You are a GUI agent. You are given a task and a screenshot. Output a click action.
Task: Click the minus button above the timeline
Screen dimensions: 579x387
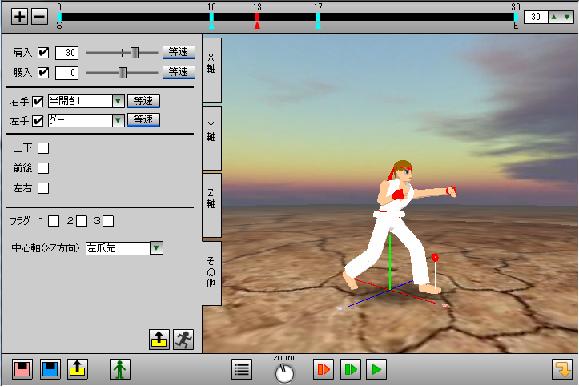coord(40,17)
